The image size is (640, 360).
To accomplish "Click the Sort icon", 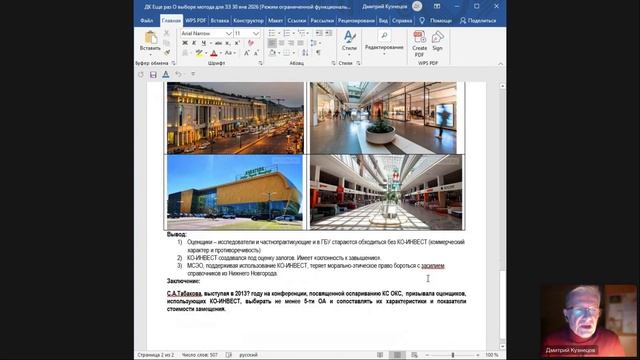I will click(x=305, y=53).
